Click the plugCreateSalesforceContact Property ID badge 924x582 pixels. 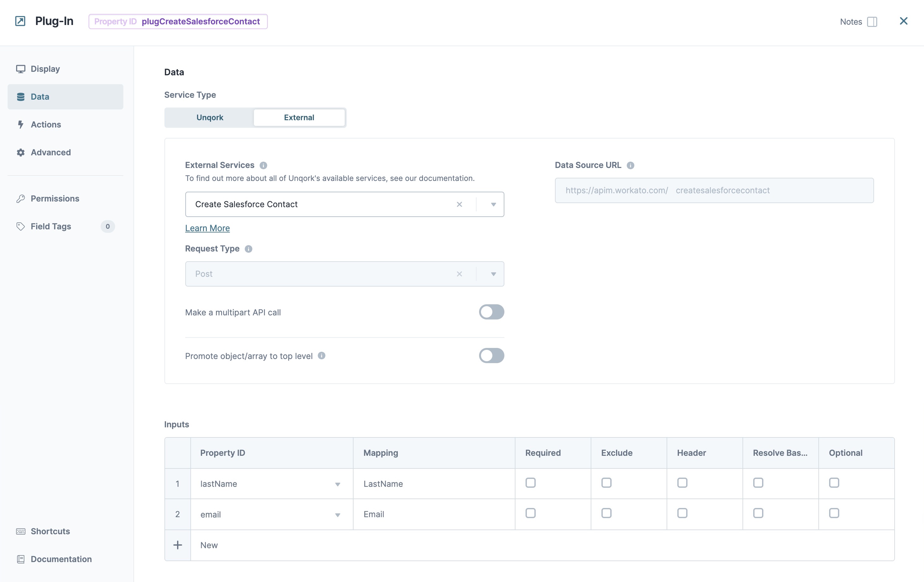pos(178,22)
